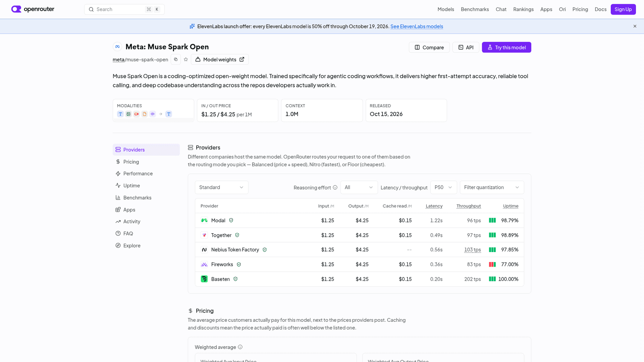Open Benchmarks in the sidebar
The width and height of the screenshot is (644, 362).
click(146, 198)
